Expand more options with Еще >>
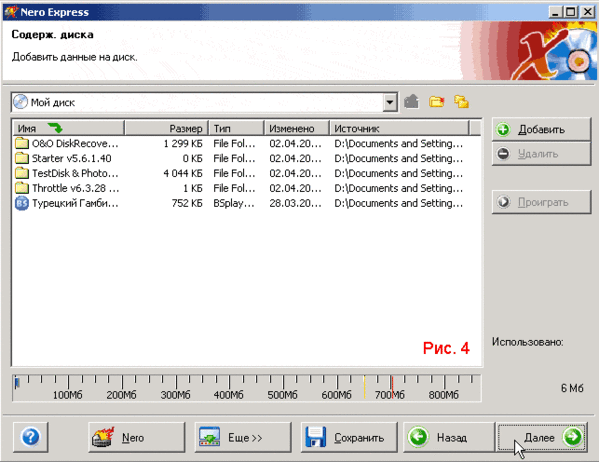The height and width of the screenshot is (462, 599). coord(243,437)
